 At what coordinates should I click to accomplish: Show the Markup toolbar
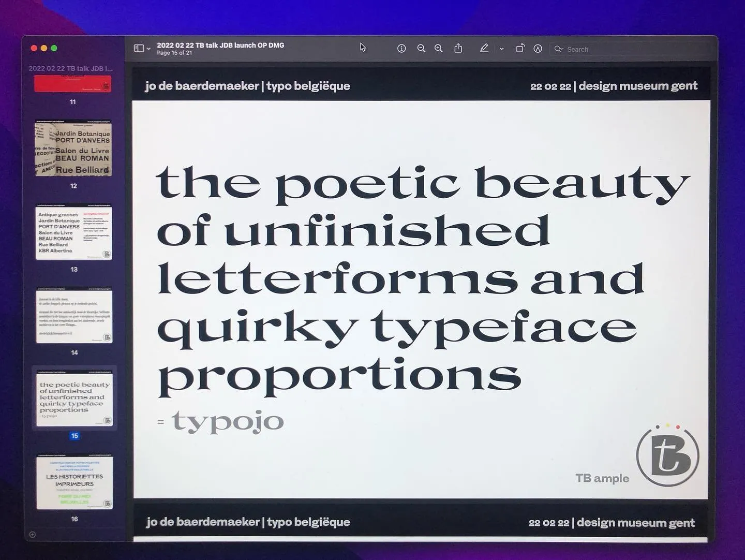[x=538, y=49]
